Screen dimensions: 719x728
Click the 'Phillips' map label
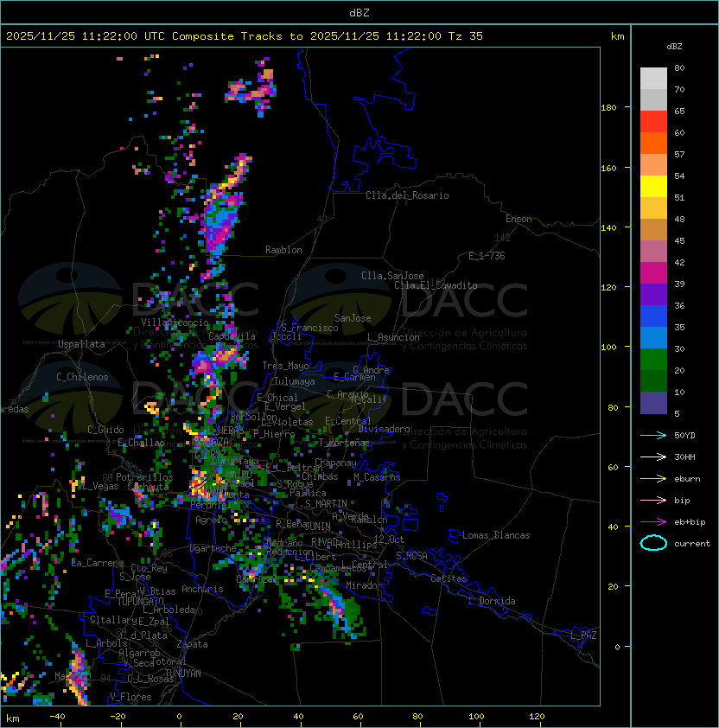pos(357,545)
